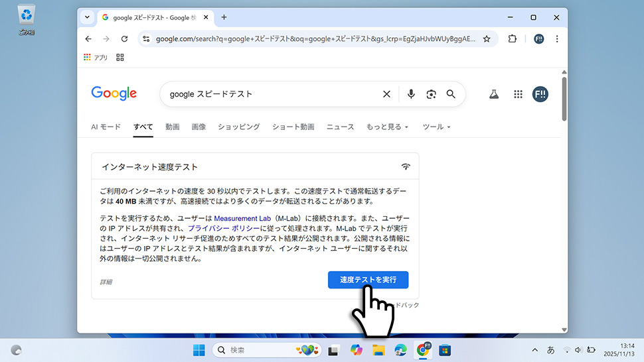644x362 pixels.
Task: Click the taskbar 検索 search box
Action: point(266,350)
